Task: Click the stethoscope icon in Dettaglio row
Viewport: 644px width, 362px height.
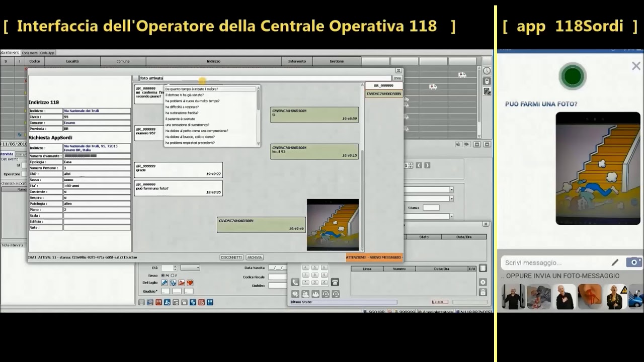Action: click(x=173, y=283)
